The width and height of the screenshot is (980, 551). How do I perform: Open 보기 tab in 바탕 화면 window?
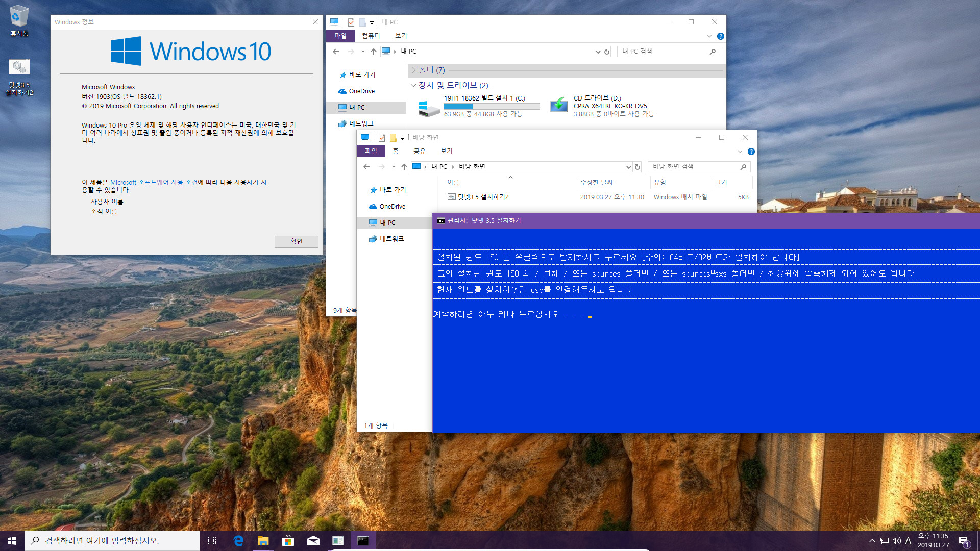pos(446,151)
